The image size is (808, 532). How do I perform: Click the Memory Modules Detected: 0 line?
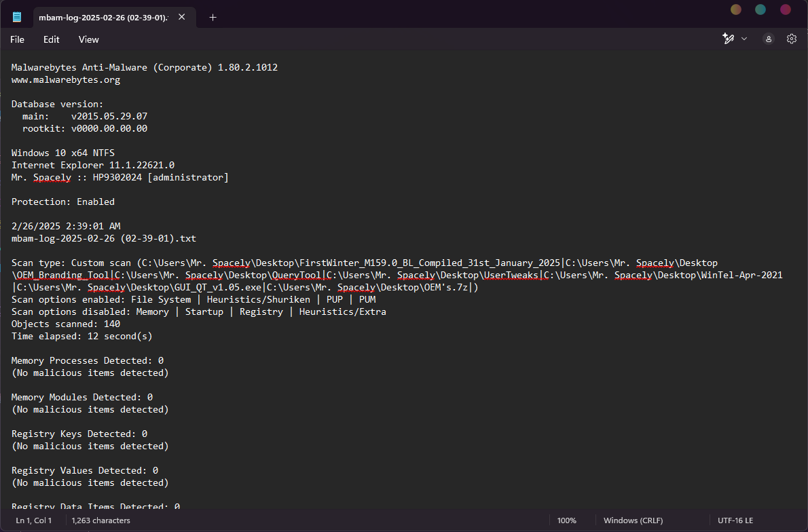tap(82, 397)
